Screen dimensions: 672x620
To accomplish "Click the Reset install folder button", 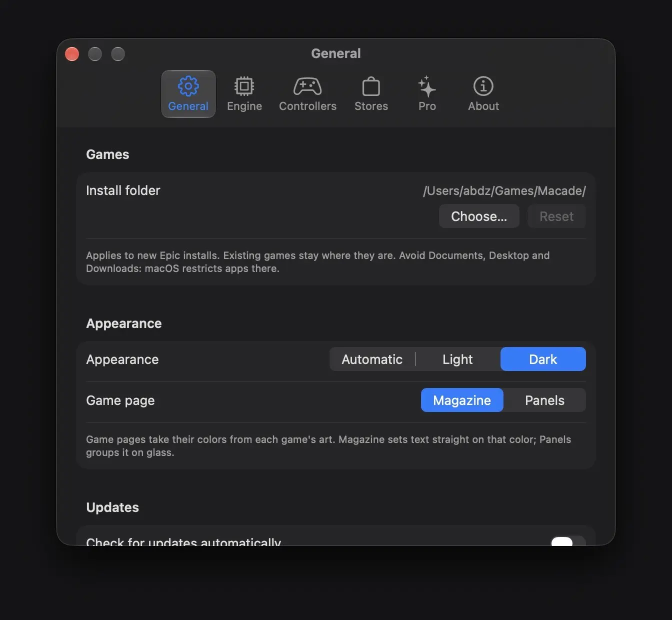I will 556,216.
